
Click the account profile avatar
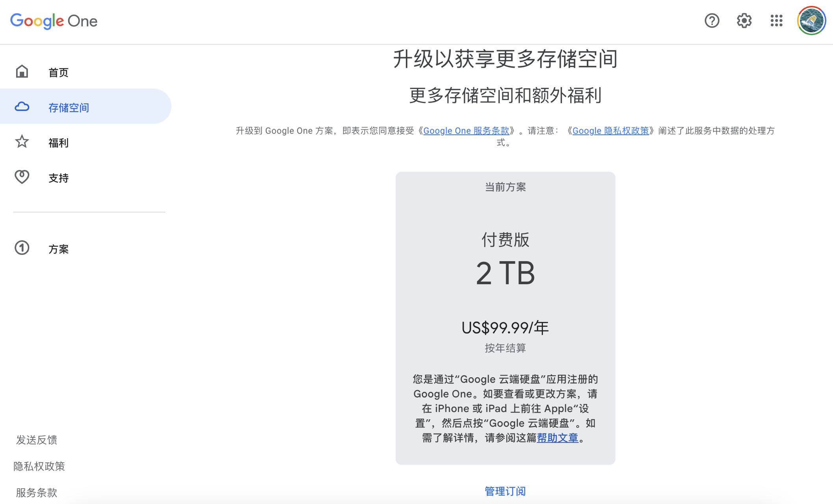(811, 20)
